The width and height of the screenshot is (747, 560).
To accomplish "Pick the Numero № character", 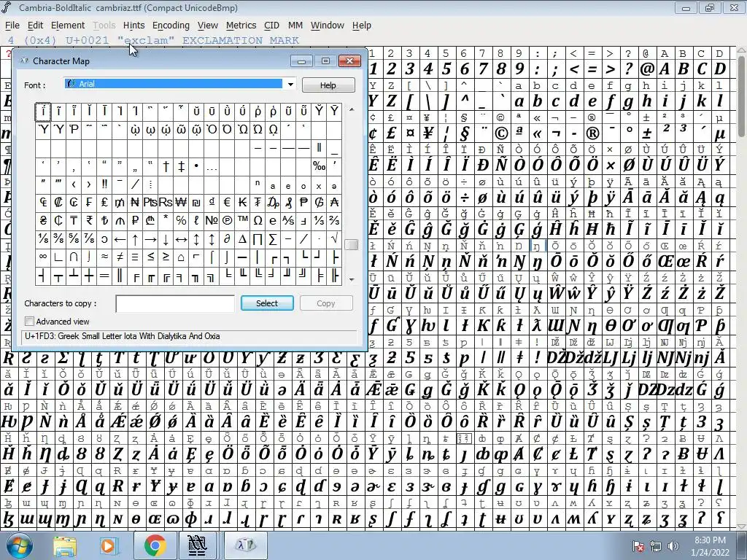I will click(212, 220).
